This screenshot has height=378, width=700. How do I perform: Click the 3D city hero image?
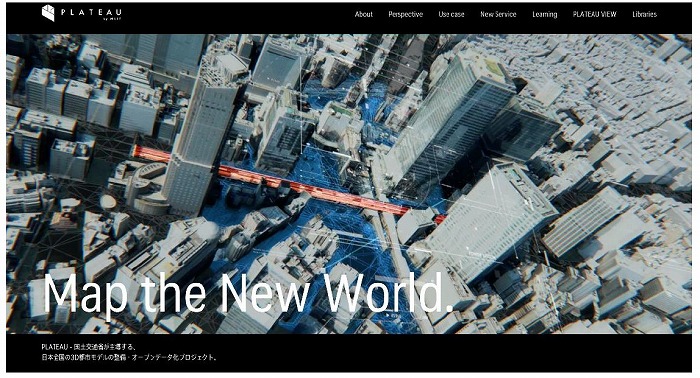349,183
